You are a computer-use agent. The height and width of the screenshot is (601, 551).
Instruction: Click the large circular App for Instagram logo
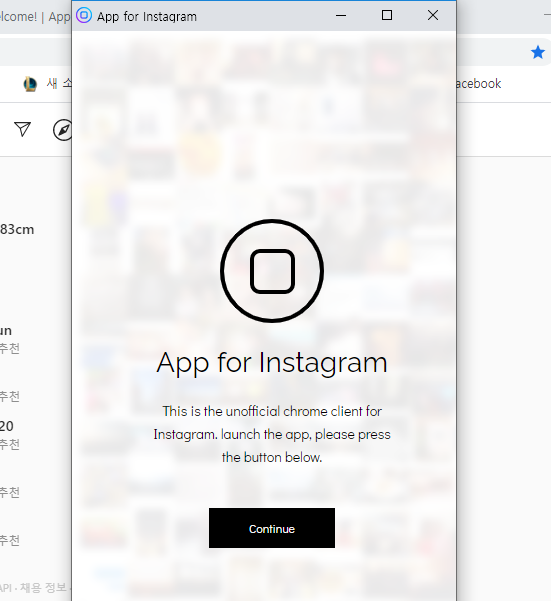pyautogui.click(x=272, y=271)
